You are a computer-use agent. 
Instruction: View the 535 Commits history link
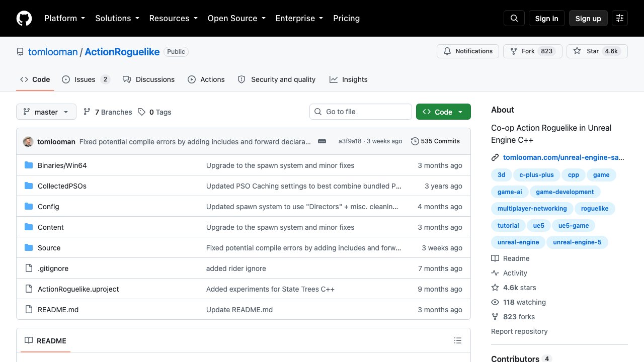click(x=436, y=141)
